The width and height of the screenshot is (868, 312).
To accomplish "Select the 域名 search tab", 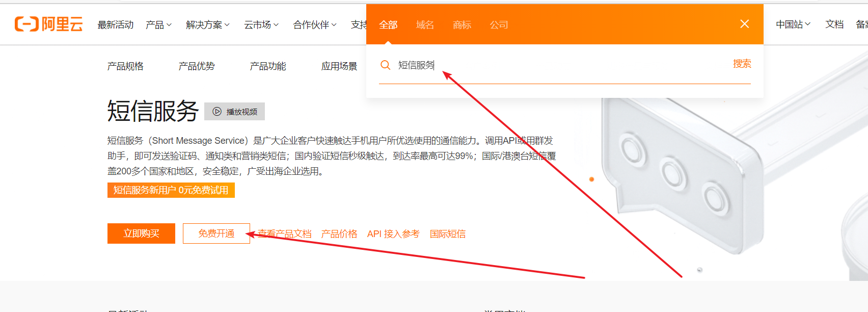I will click(425, 24).
